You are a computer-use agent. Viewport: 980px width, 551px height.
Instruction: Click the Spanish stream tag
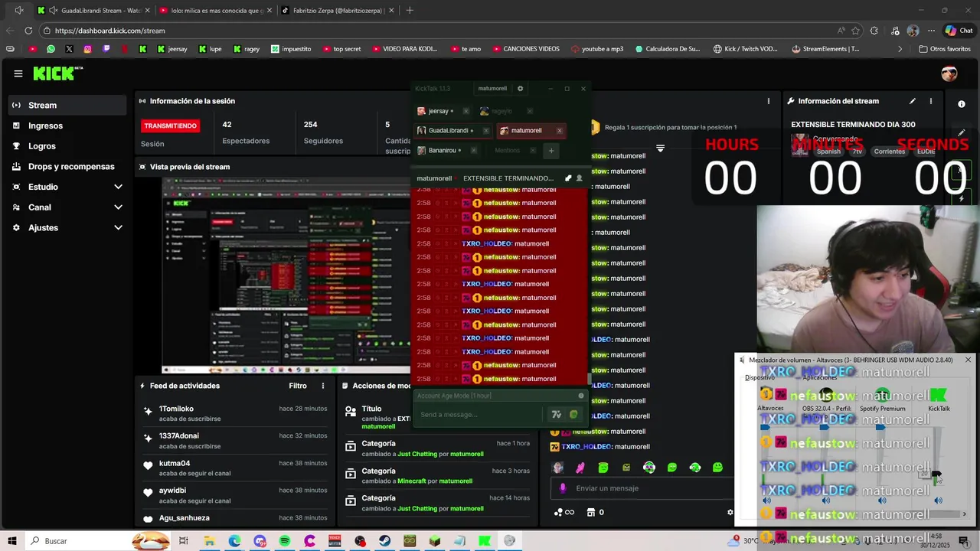pos(828,152)
